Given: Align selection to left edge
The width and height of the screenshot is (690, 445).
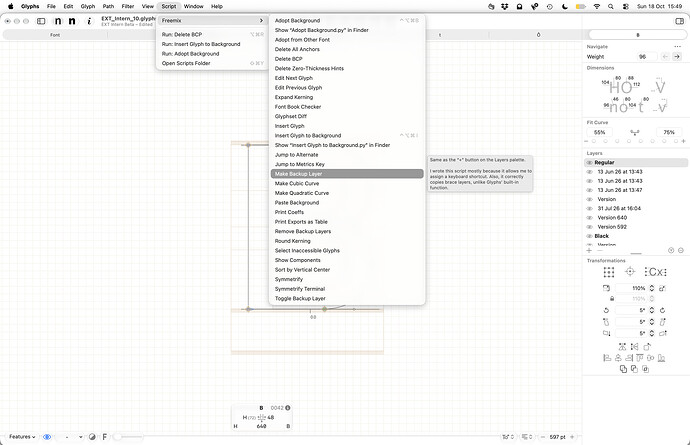Looking at the screenshot, I should click(x=607, y=358).
